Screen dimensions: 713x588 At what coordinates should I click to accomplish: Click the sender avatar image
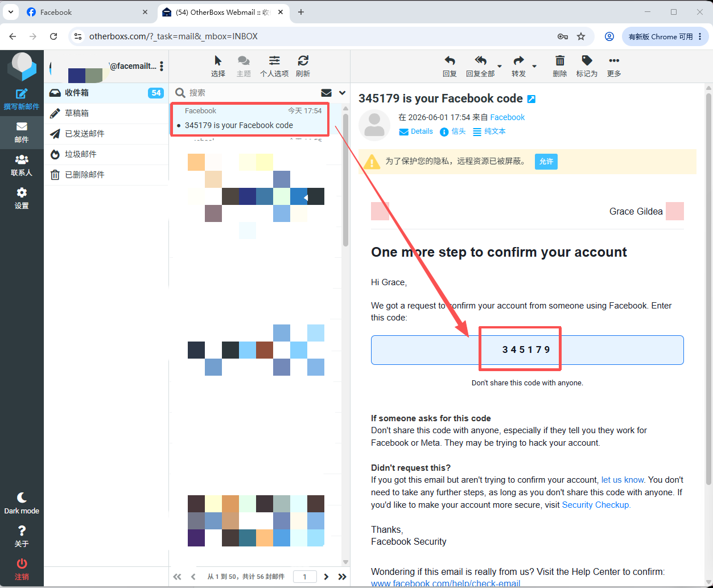point(374,125)
